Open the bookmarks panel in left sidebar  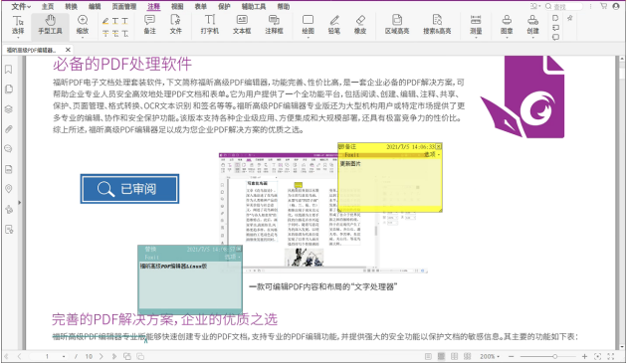8,70
